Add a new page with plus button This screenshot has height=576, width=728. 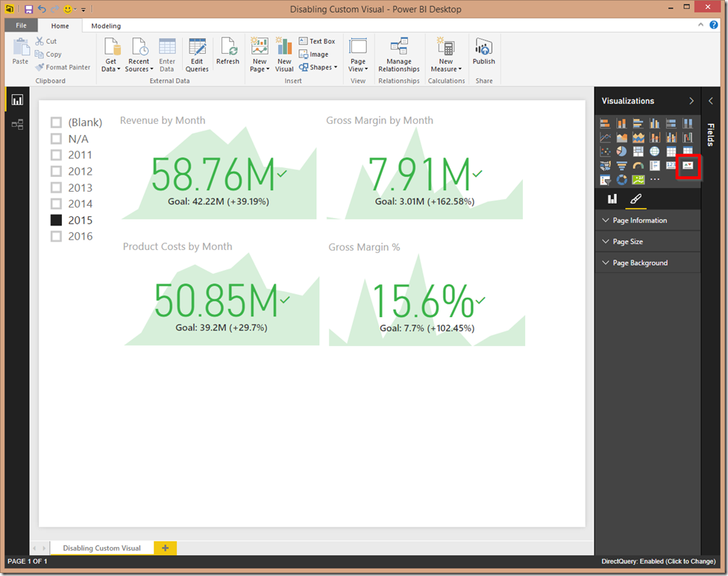coord(166,548)
